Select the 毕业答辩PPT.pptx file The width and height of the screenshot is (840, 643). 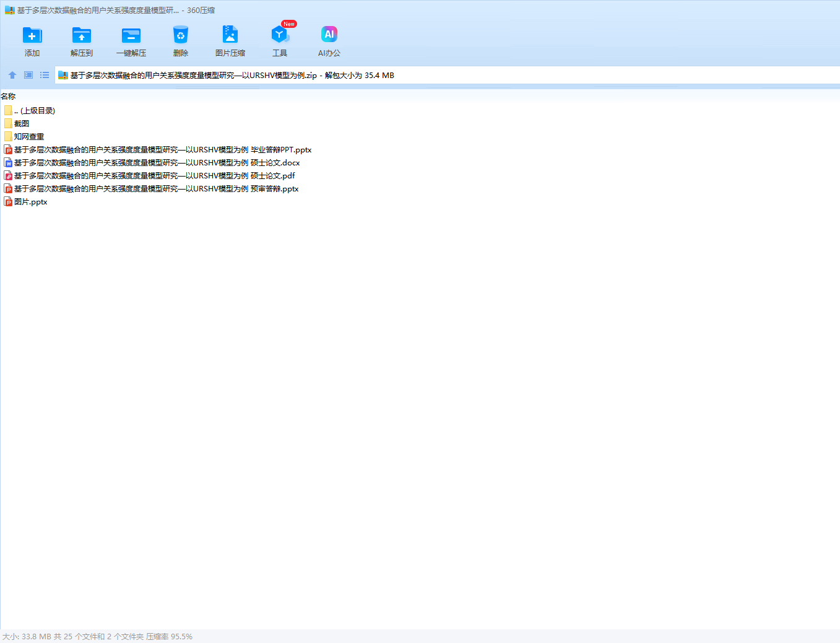coord(162,150)
